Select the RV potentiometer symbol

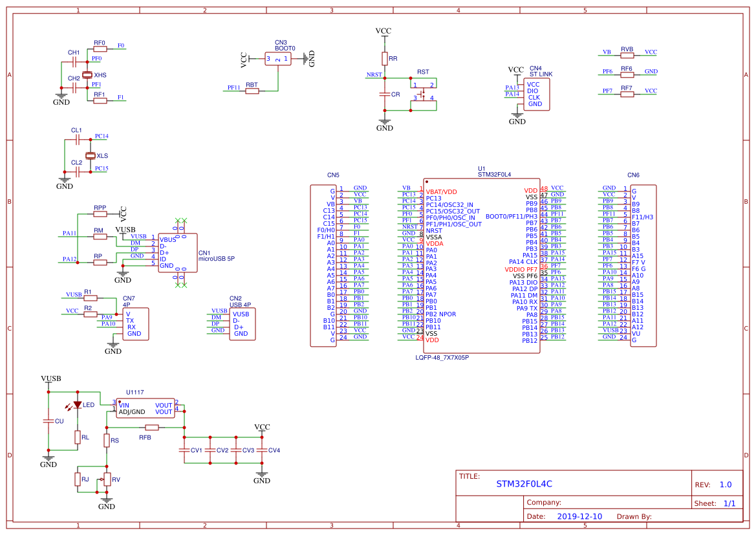coord(107,479)
